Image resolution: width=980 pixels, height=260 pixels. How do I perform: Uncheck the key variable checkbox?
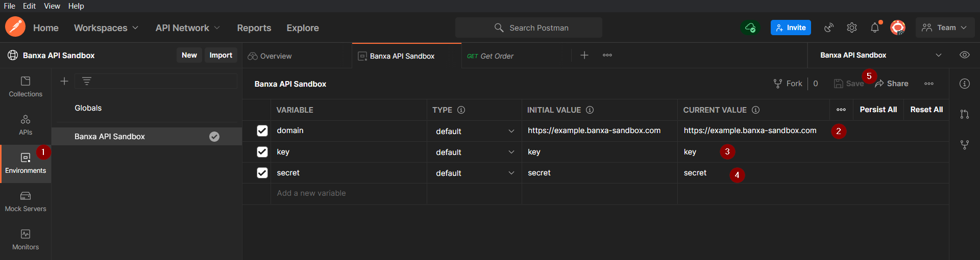click(x=262, y=152)
